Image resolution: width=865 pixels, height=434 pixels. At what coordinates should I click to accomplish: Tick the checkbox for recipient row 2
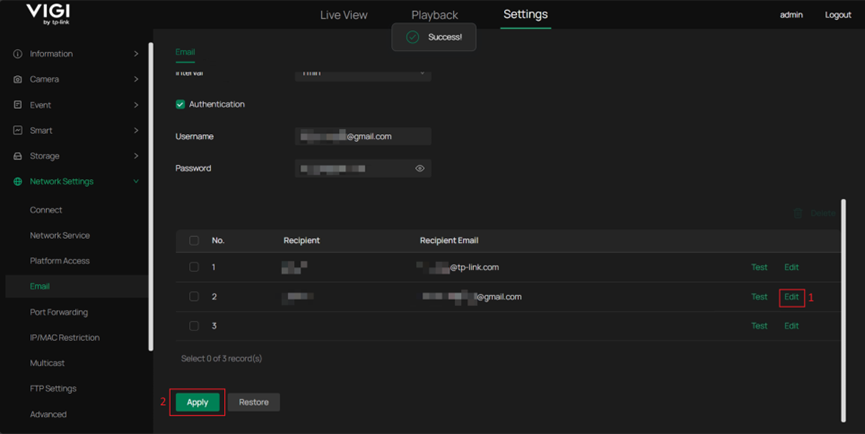[194, 297]
